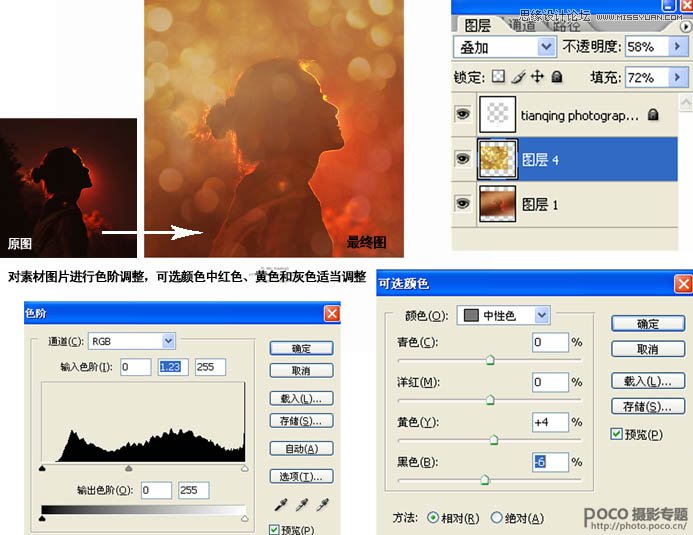Click 存储 in the Selective Color dialog
This screenshot has height=535, width=693.
(x=648, y=406)
